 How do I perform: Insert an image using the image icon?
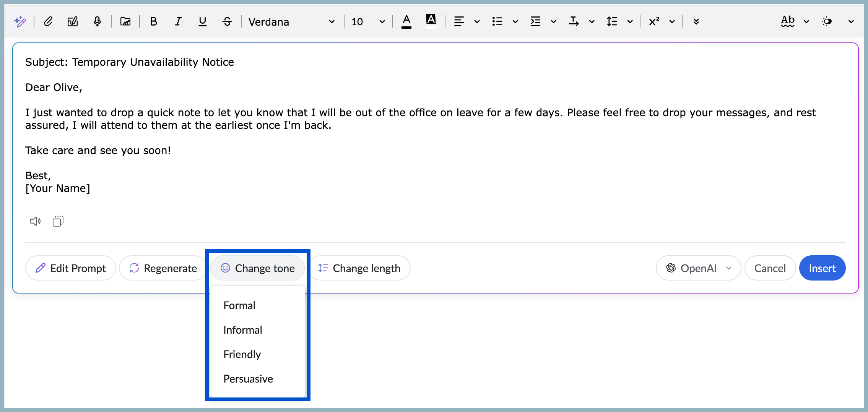pyautogui.click(x=125, y=21)
